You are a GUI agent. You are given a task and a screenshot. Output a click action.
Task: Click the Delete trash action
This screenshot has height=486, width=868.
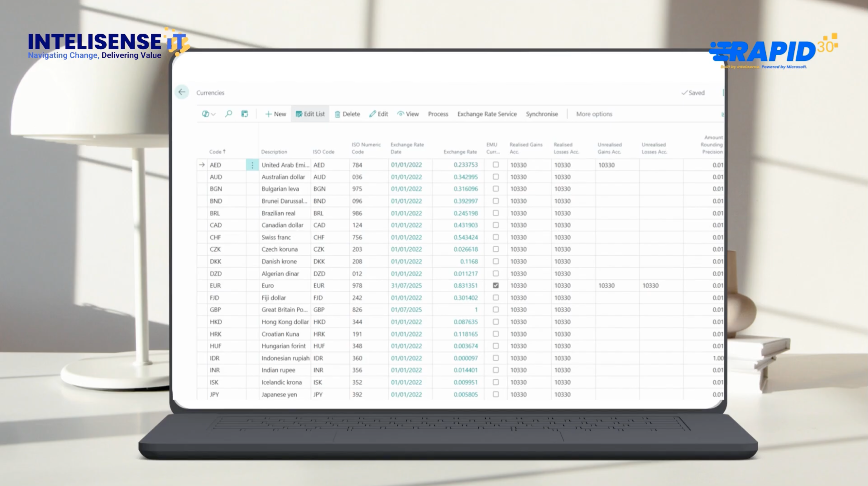(x=347, y=114)
